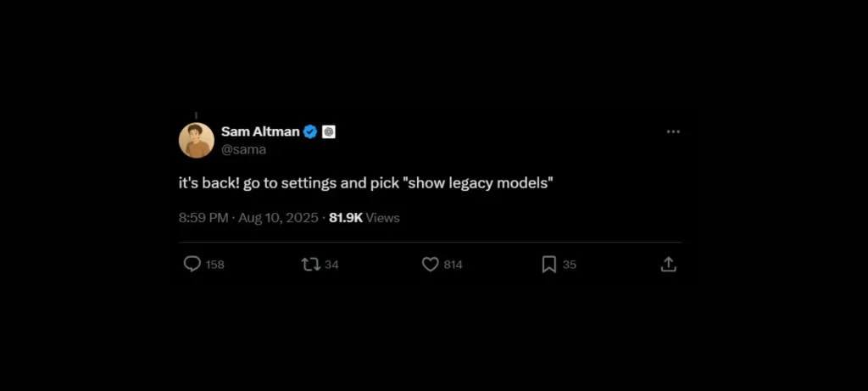Open the 81.9K Views analytics
Screen dimensions: 868x391
coord(364,218)
